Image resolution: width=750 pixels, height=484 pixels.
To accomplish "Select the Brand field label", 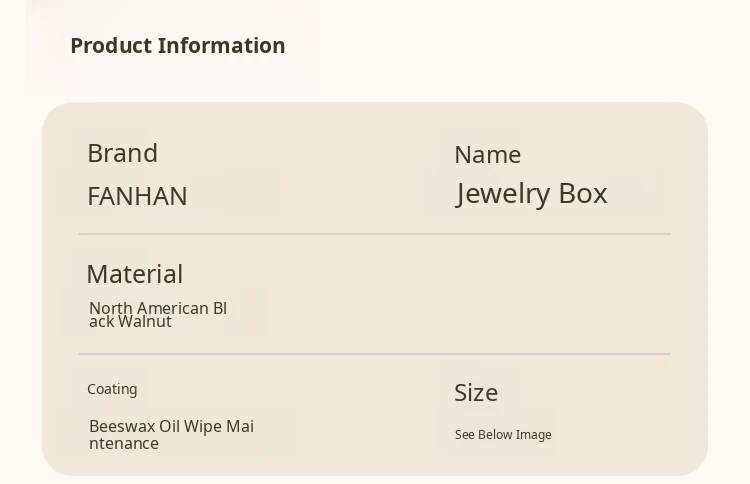I will pos(122,153).
